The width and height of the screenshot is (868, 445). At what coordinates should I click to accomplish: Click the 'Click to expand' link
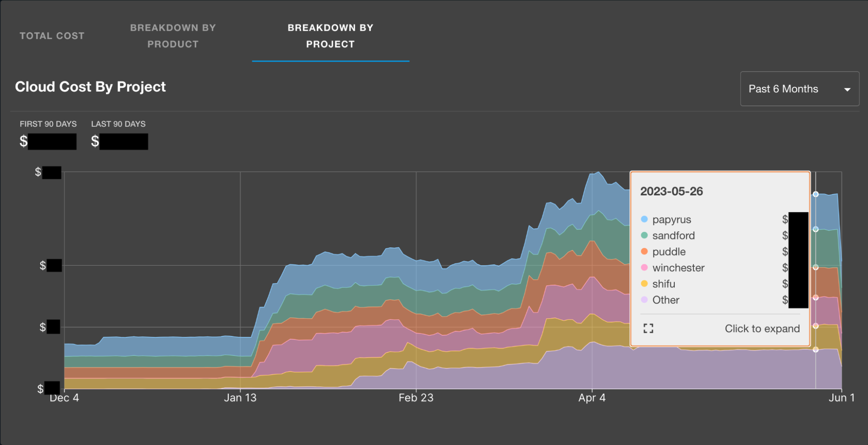pos(762,329)
